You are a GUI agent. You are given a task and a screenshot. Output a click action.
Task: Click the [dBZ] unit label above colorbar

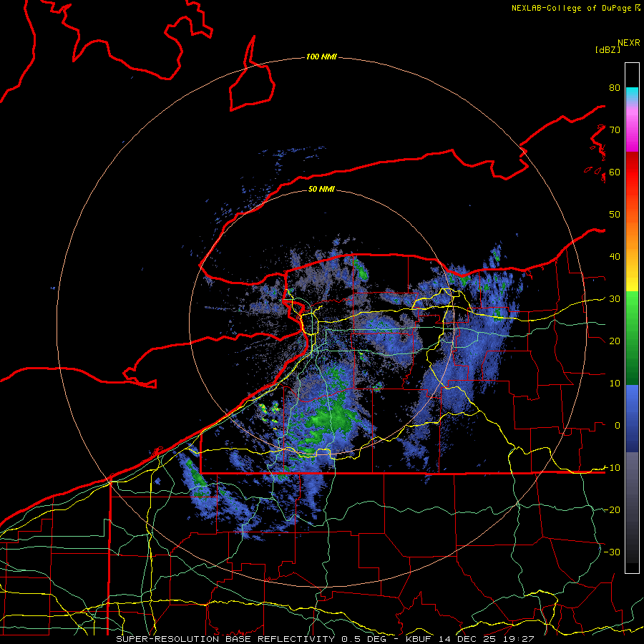tap(608, 49)
